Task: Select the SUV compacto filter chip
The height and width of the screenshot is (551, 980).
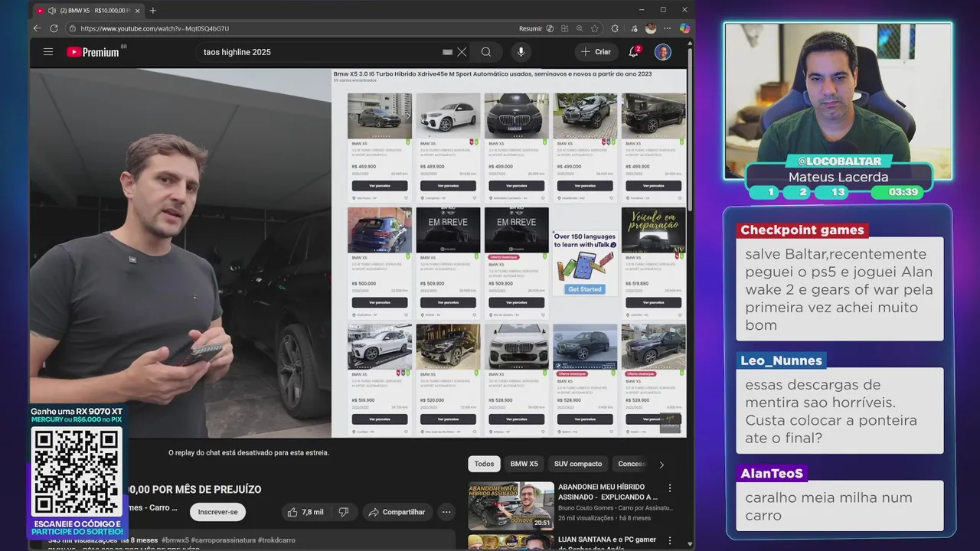Action: click(x=578, y=464)
